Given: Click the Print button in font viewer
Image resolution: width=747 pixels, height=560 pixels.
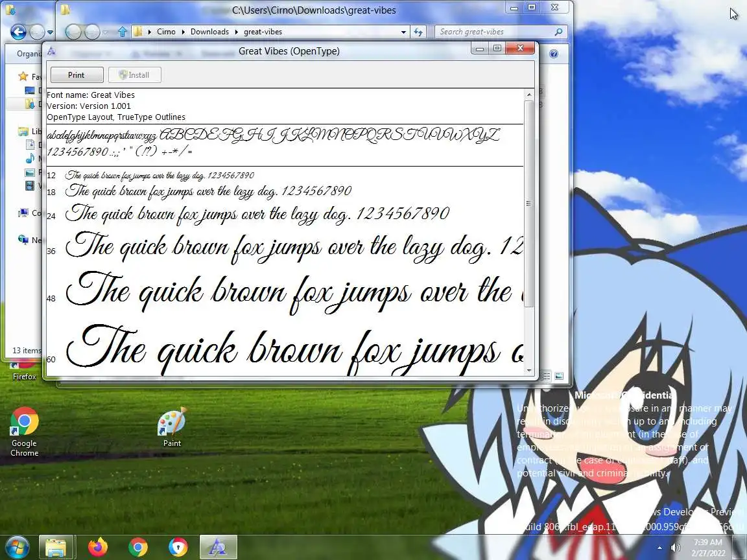Looking at the screenshot, I should (x=77, y=75).
